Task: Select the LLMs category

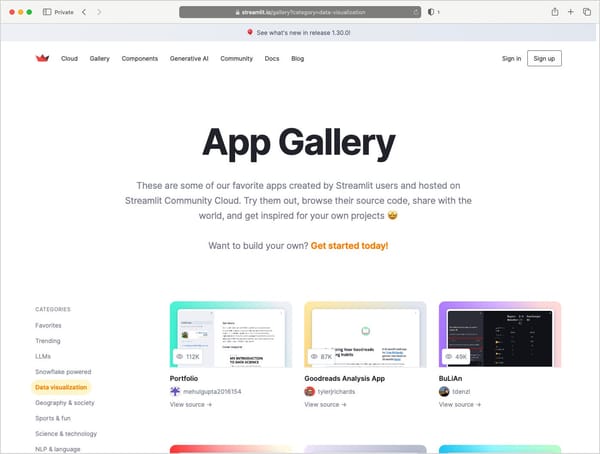Action: [43, 356]
